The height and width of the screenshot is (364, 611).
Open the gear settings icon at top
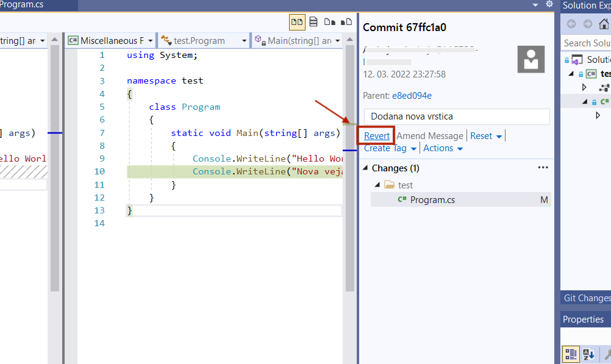[549, 4]
